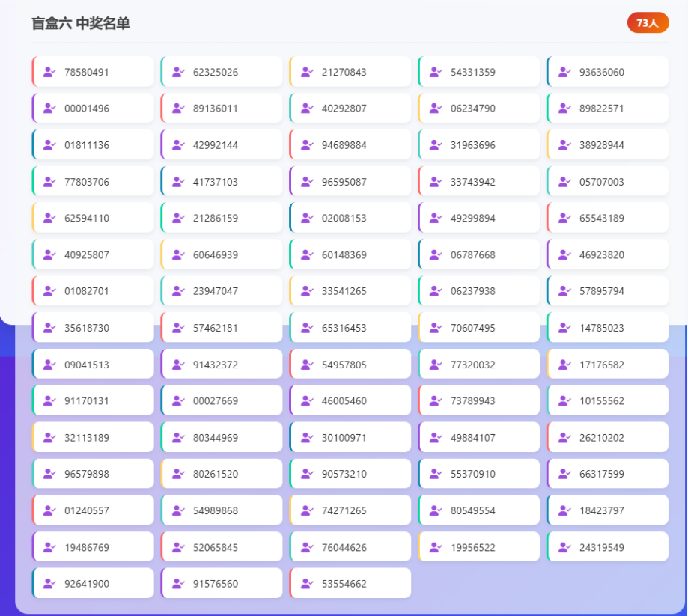Select winner number 19486769
This screenshot has width=688, height=616.
pyautogui.click(x=93, y=547)
